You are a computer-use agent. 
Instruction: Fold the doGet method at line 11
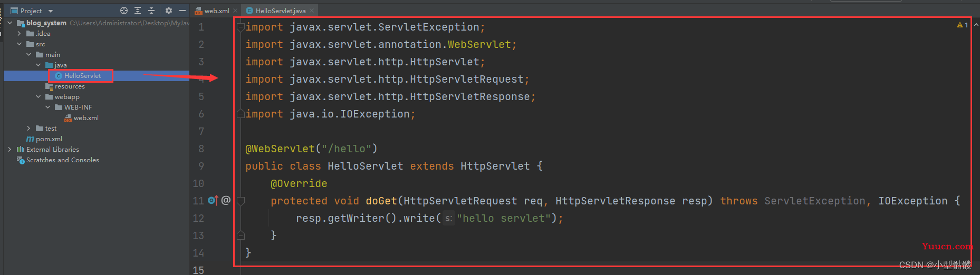click(241, 201)
